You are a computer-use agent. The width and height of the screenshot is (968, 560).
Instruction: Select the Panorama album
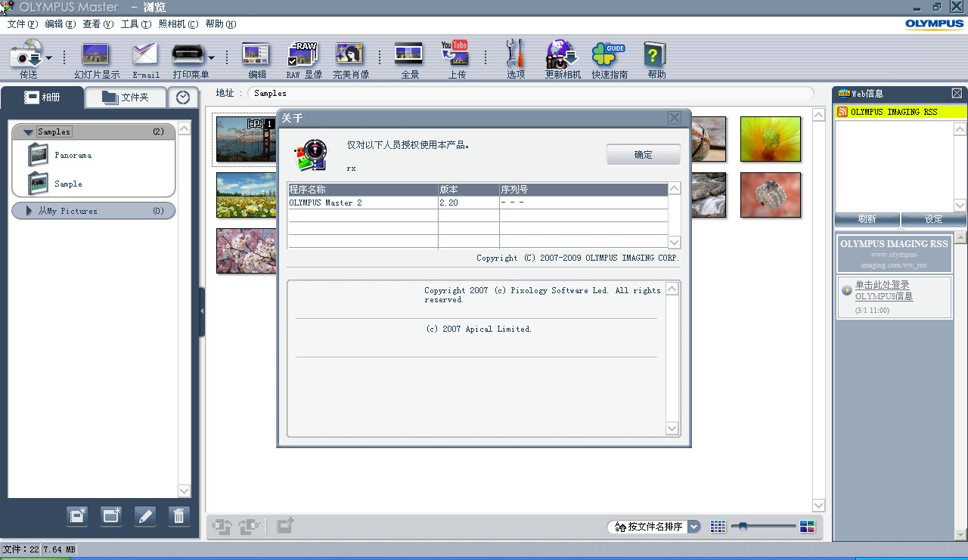73,155
